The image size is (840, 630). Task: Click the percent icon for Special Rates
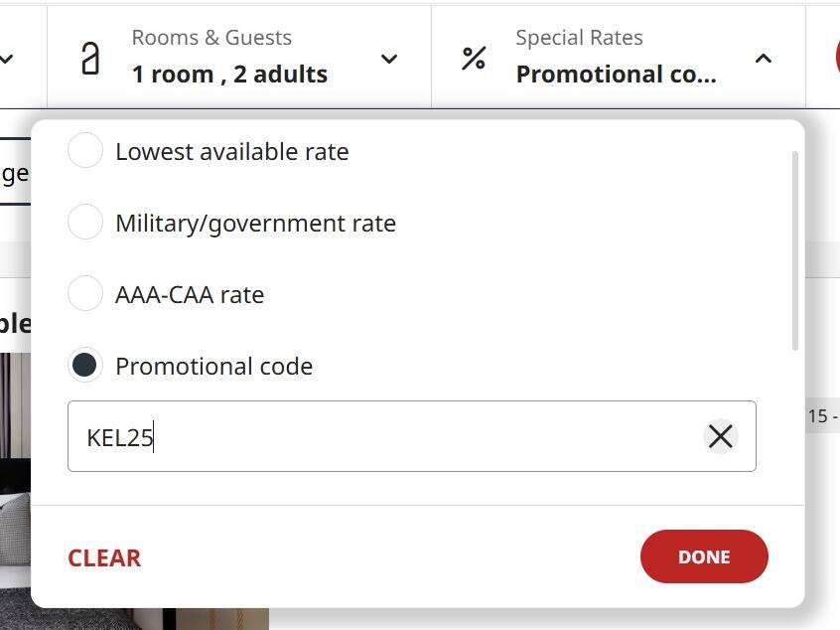[474, 59]
